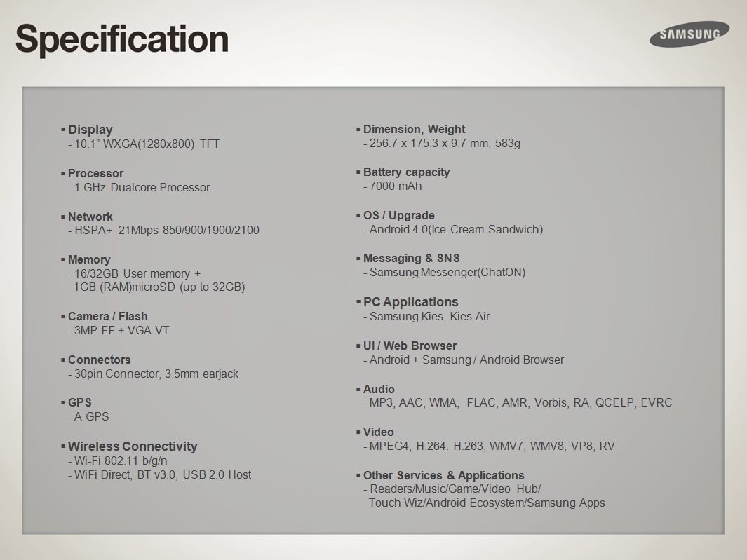
Task: Select the "Processor" heading
Action: (x=95, y=173)
